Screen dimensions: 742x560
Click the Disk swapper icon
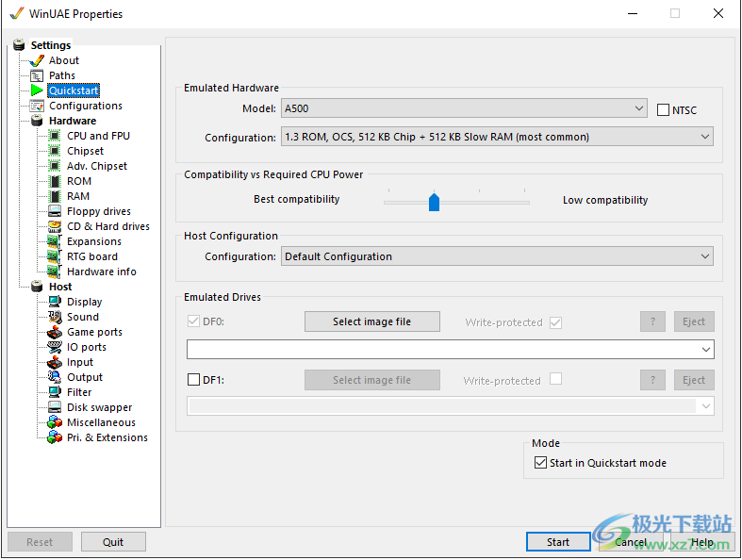point(55,407)
